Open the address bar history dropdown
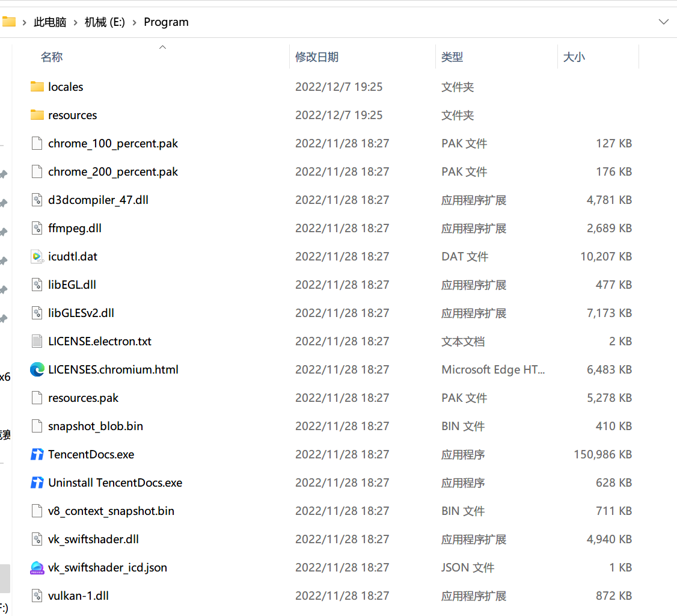 (664, 22)
